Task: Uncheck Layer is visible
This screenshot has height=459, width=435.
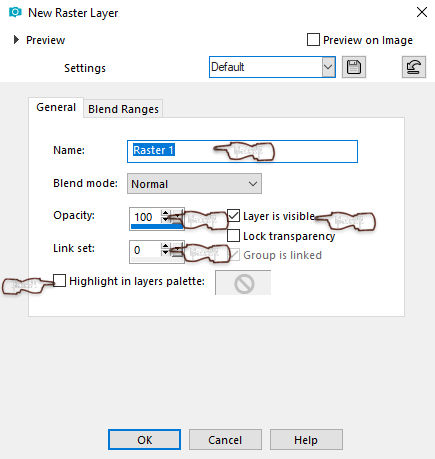Action: pos(233,216)
